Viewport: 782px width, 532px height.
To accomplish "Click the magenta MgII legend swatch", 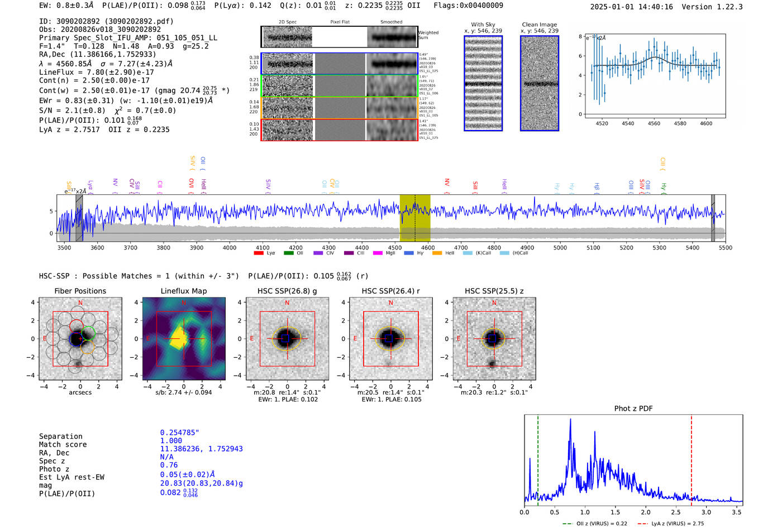I will [x=378, y=253].
